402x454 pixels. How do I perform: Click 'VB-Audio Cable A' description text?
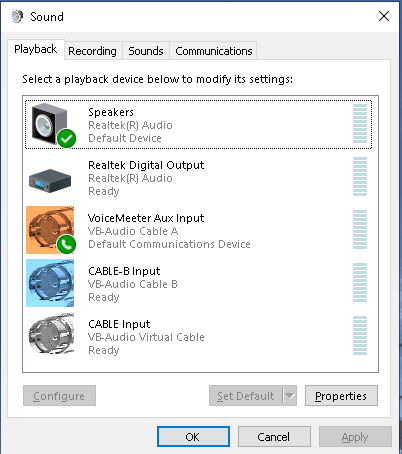(133, 231)
